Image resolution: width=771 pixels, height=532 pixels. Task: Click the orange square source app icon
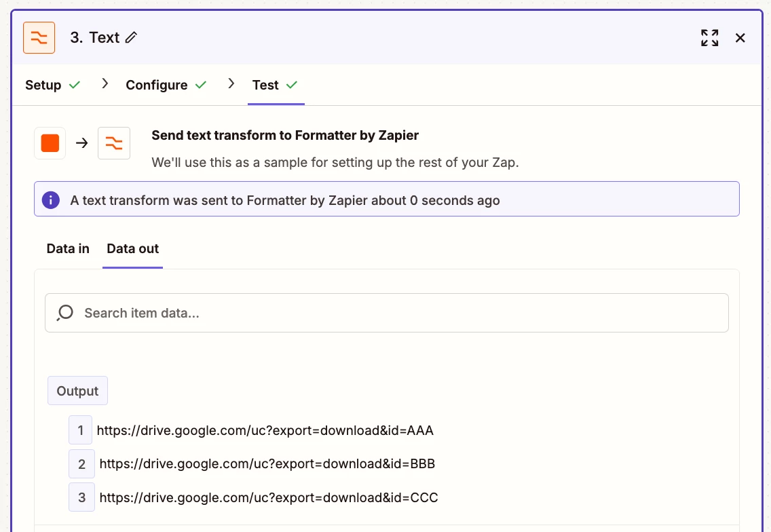(x=50, y=143)
